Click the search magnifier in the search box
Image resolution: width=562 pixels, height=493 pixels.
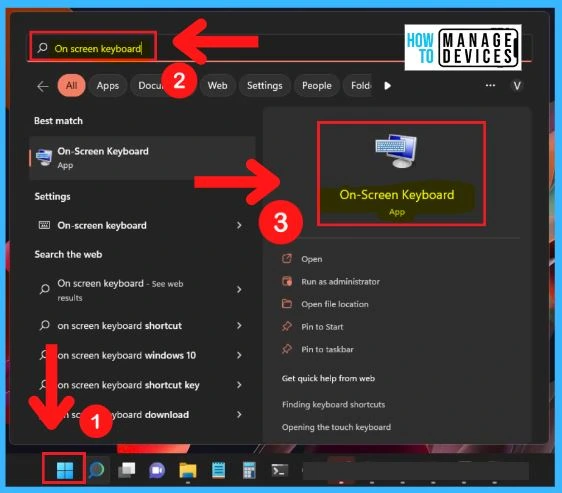pos(43,48)
